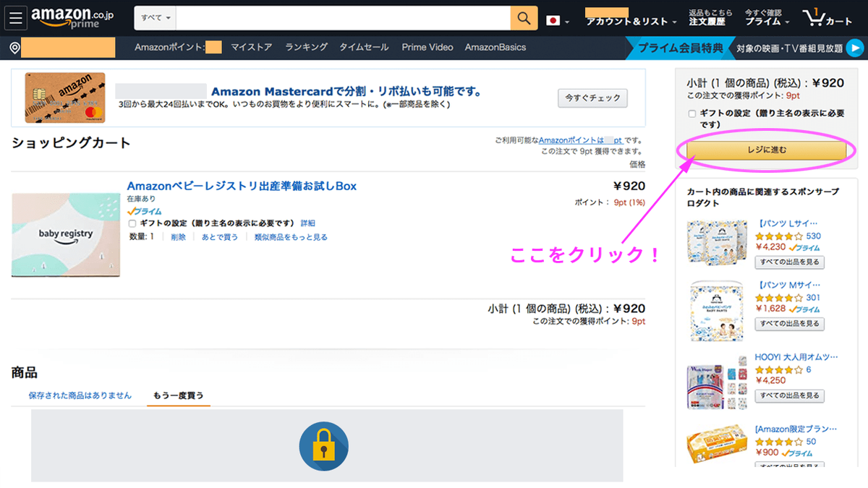Click すべての出品を見る under ¥1,628 item

[789, 323]
